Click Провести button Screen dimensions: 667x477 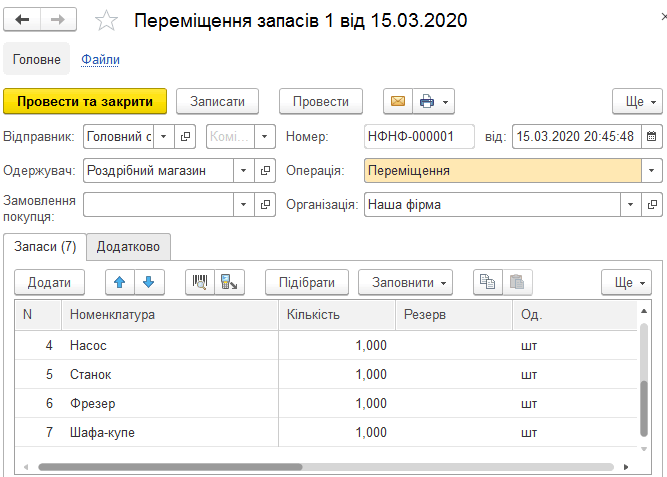[x=321, y=101]
